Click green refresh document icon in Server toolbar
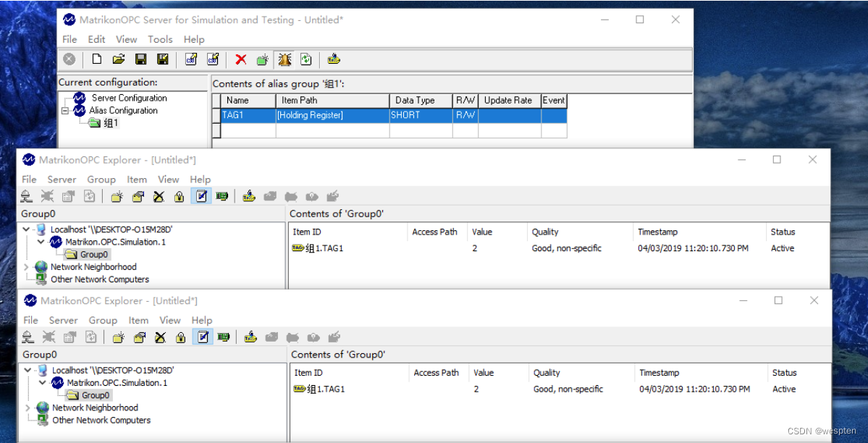This screenshot has width=868, height=443. pos(306,59)
